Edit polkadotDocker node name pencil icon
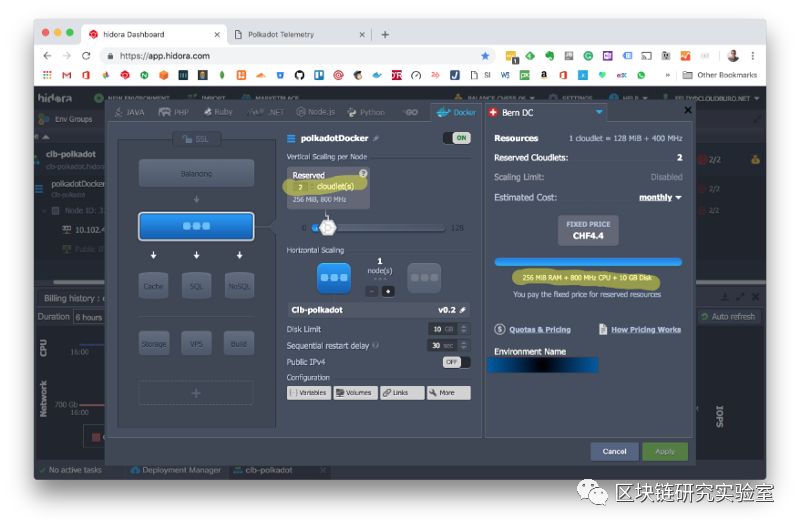This screenshot has width=800, height=528. (376, 138)
